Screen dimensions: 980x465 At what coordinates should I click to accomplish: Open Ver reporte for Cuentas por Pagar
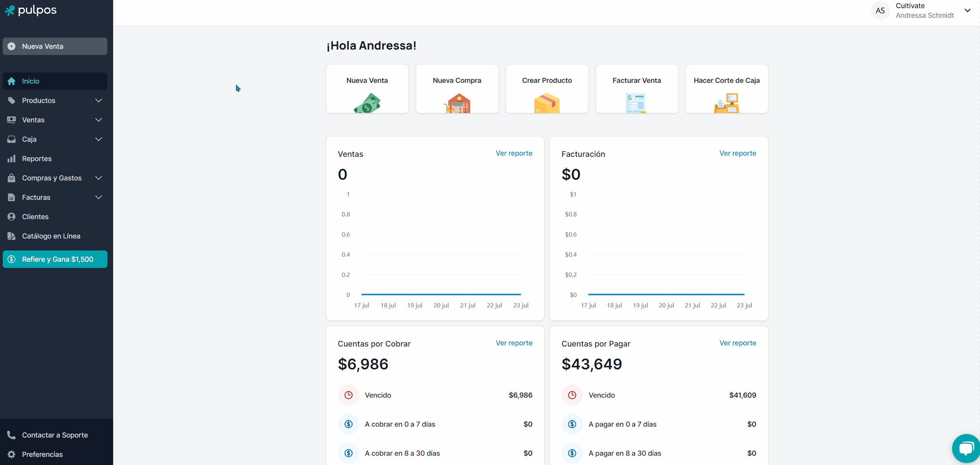[737, 343]
